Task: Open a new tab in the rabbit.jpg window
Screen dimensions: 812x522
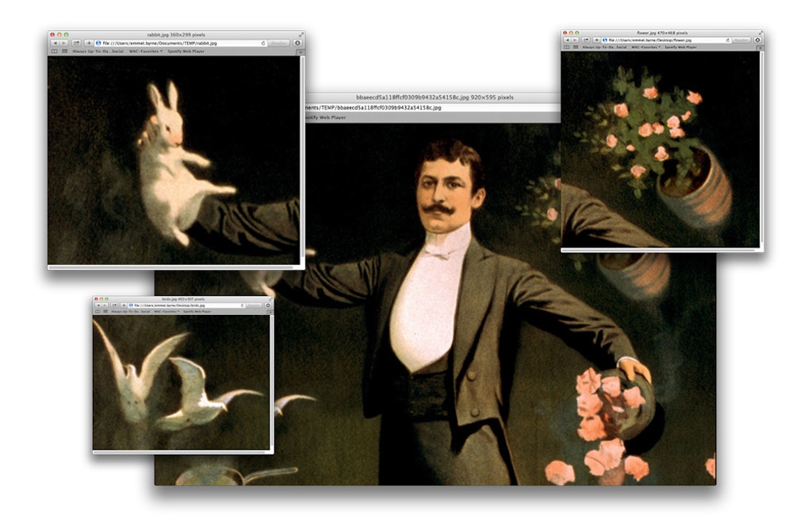Action: point(301,52)
